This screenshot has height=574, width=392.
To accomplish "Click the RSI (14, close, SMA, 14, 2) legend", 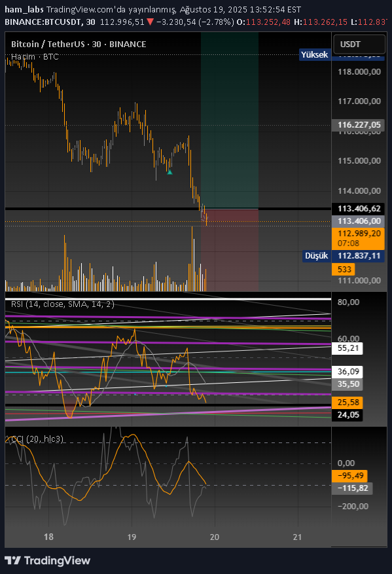I will click(x=63, y=304).
